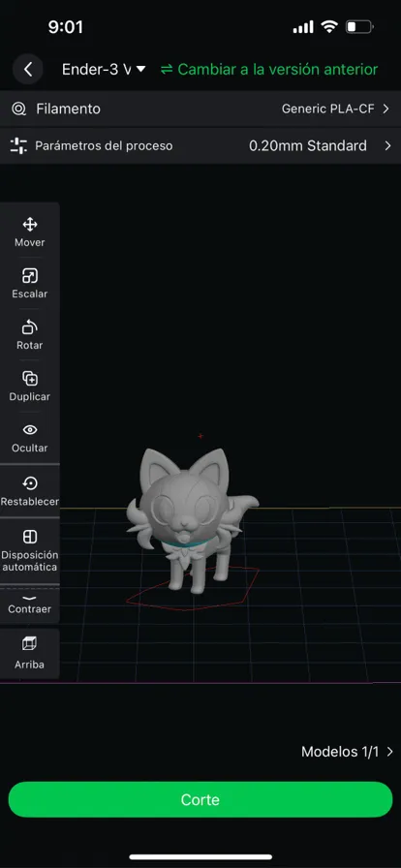Viewport: 401px width, 868px height.
Task: Open the Filamento settings row
Action: tap(200, 108)
